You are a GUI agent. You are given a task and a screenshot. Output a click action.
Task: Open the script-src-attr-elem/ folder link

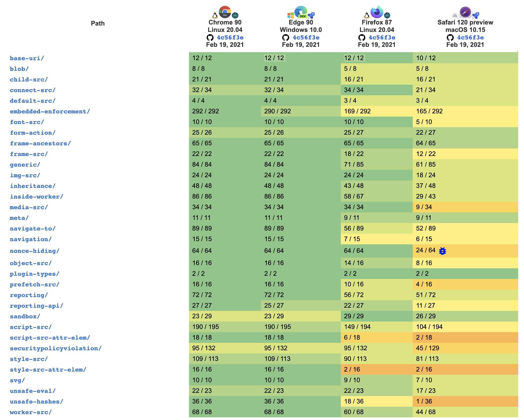(50, 337)
